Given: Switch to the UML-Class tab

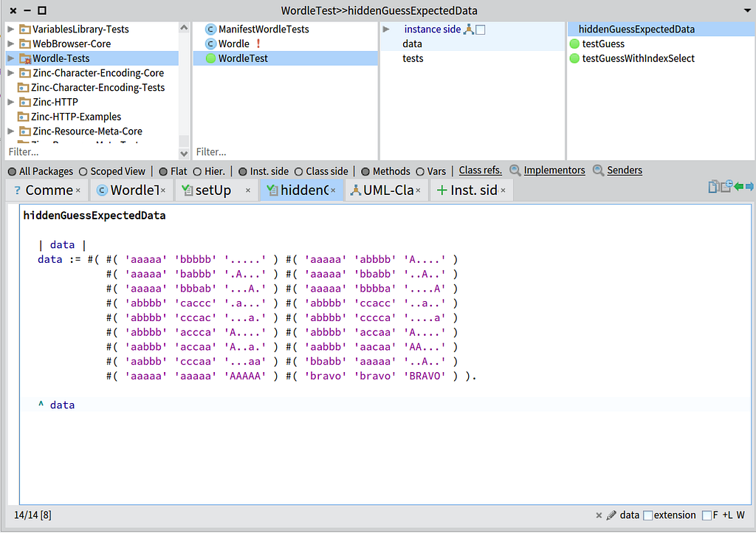Looking at the screenshot, I should point(386,190).
